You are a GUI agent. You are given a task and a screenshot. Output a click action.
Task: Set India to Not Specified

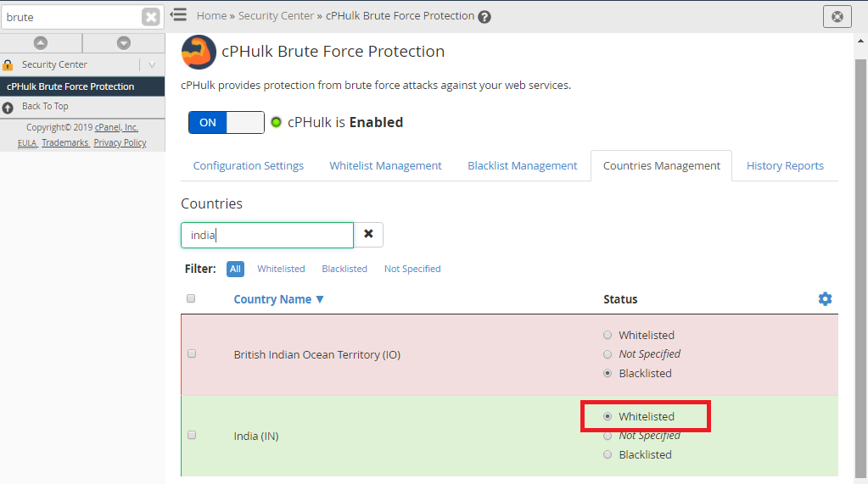[x=608, y=436]
